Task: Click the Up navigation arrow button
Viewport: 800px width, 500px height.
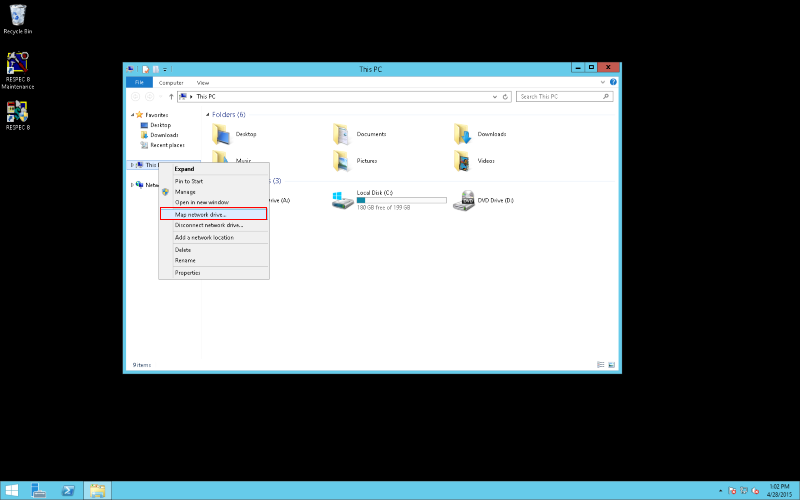Action: click(x=172, y=97)
